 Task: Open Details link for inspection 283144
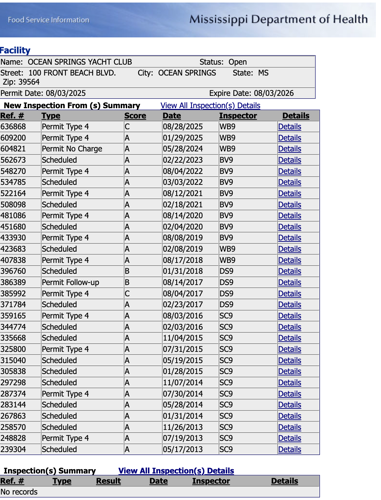coord(289,405)
